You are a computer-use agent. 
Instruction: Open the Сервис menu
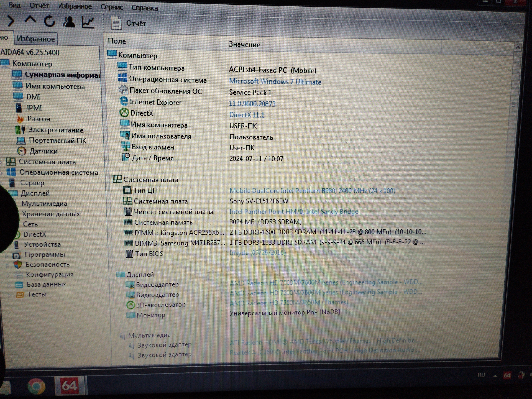(112, 7)
